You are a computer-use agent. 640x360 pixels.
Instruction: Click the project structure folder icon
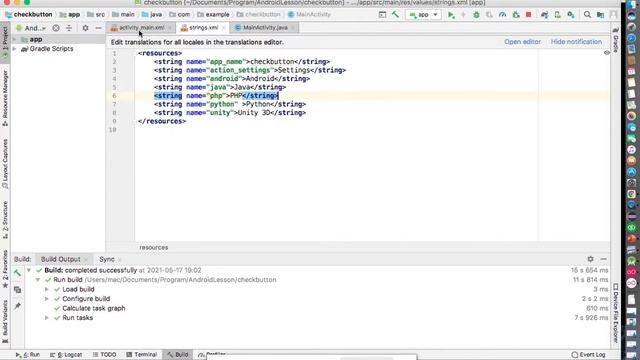coord(600,15)
